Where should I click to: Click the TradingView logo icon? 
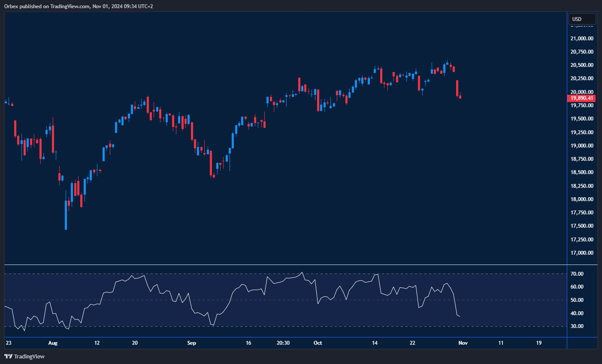coord(9,356)
